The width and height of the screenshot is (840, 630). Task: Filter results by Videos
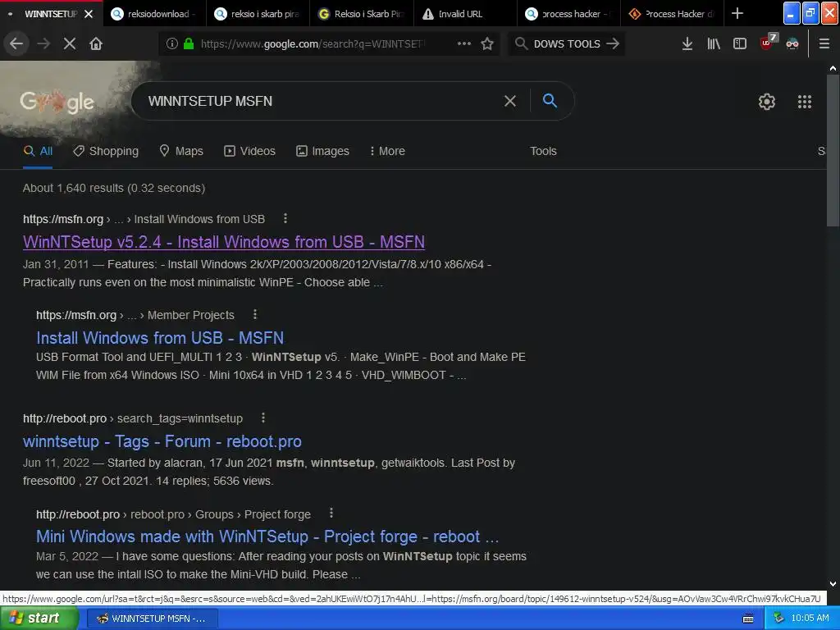click(x=249, y=151)
